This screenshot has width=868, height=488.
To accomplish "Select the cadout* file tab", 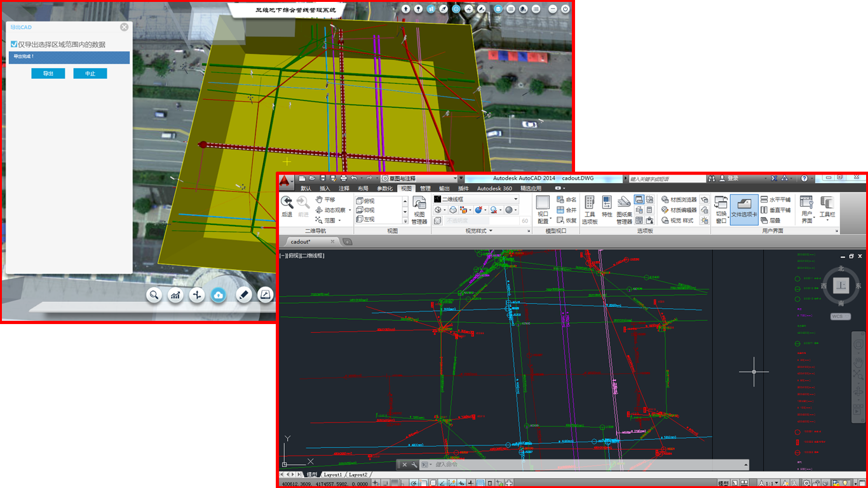I will 312,241.
